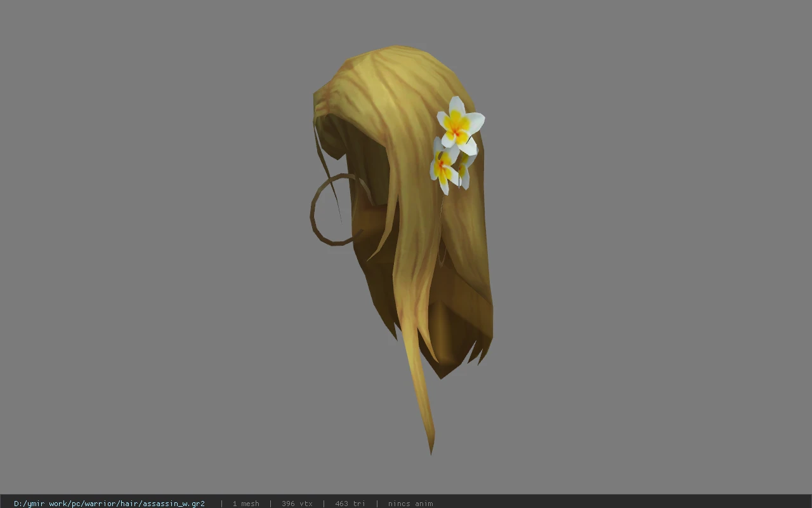Click empty gray viewport right of the model
This screenshot has height=508, width=812.
click(653, 254)
